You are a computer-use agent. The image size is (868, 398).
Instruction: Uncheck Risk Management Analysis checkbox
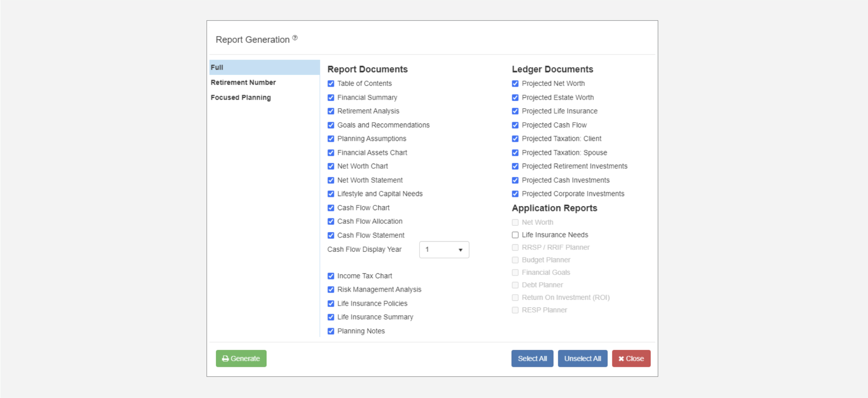tap(331, 290)
